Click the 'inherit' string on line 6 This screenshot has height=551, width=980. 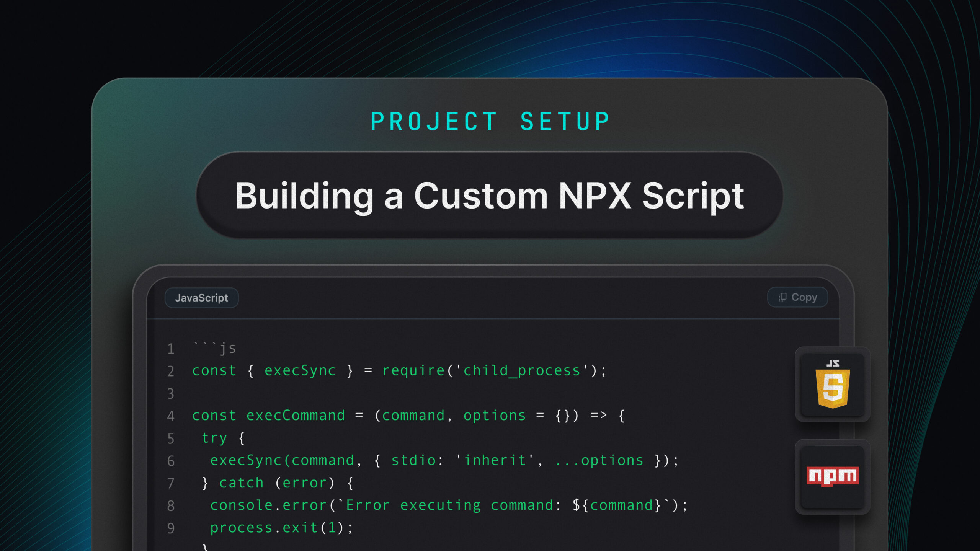(495, 460)
